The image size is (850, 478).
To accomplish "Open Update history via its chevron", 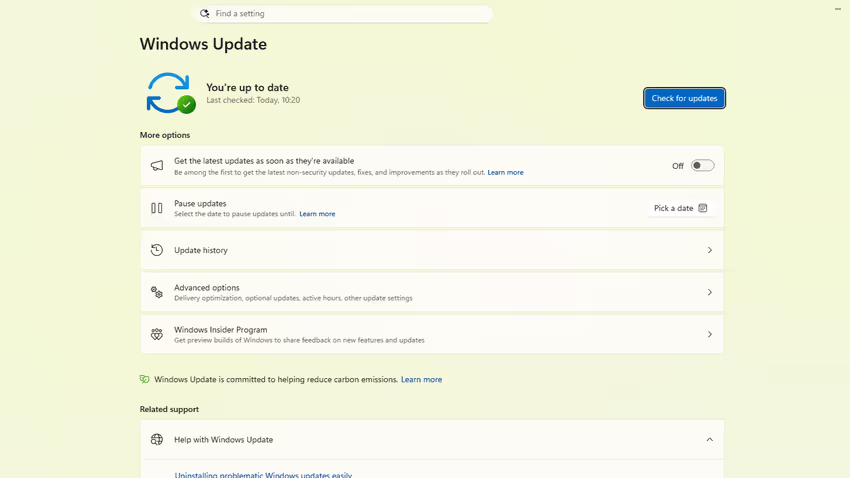I will click(710, 250).
